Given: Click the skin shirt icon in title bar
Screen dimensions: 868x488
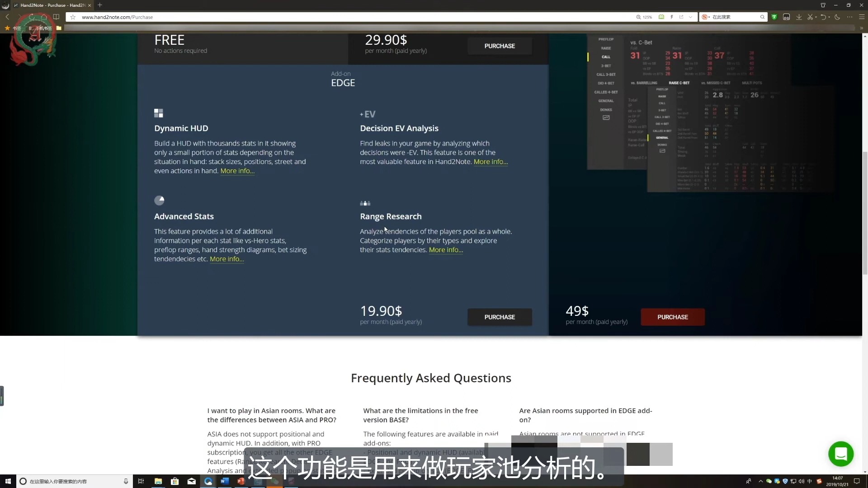Looking at the screenshot, I should [823, 5].
